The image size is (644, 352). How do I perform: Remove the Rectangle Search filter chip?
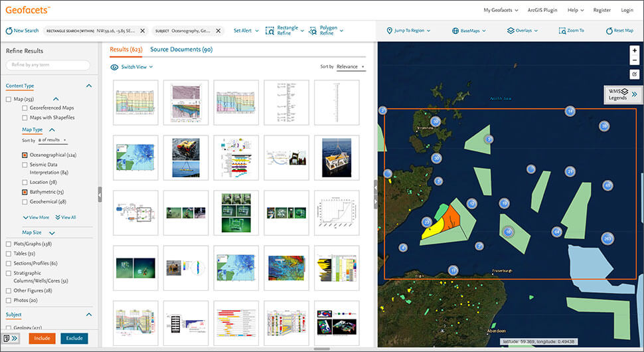pyautogui.click(x=143, y=31)
